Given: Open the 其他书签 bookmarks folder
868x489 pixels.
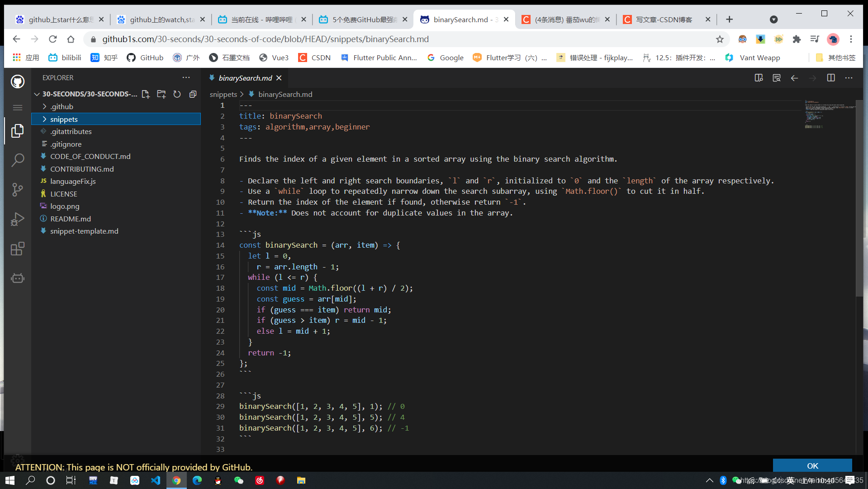Looking at the screenshot, I should click(x=835, y=58).
